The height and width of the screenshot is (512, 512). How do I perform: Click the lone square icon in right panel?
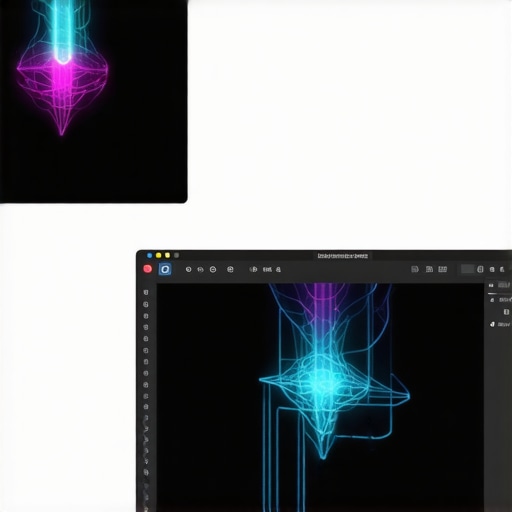point(506,312)
